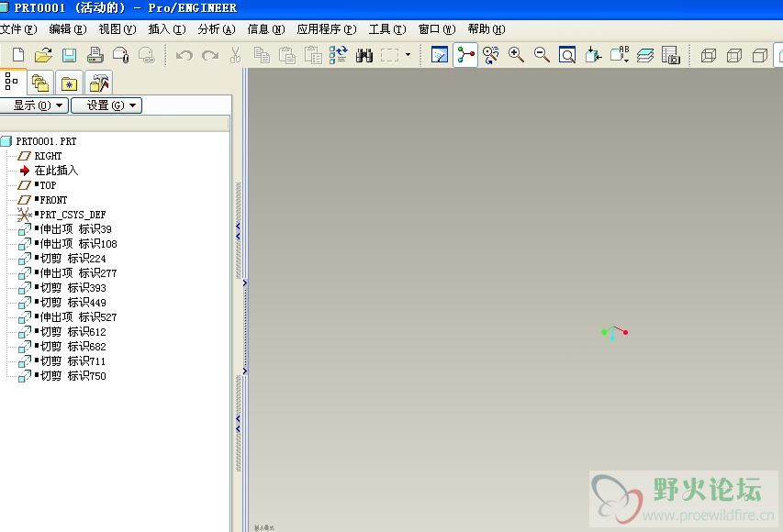This screenshot has width=783, height=532.
Task: Toggle the Spin Center icon
Action: tap(465, 54)
